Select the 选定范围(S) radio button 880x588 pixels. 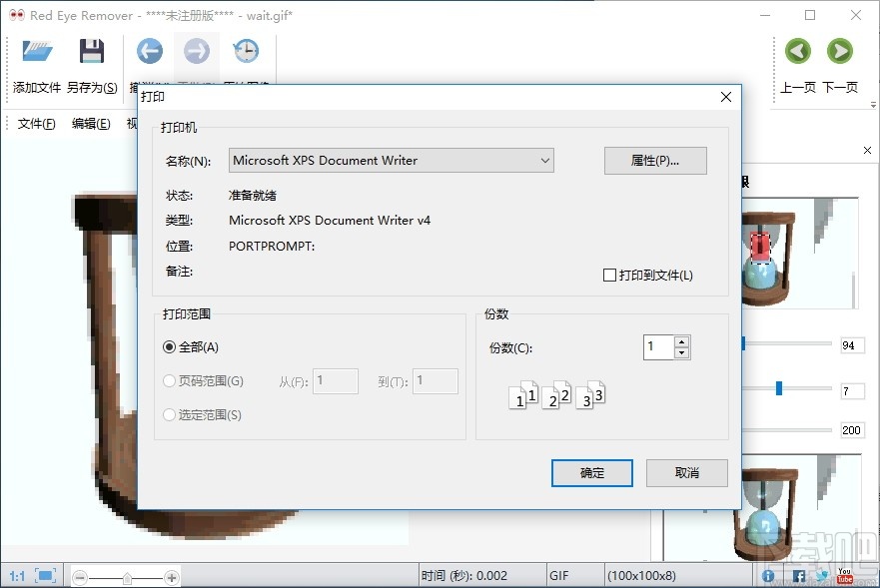pos(169,414)
